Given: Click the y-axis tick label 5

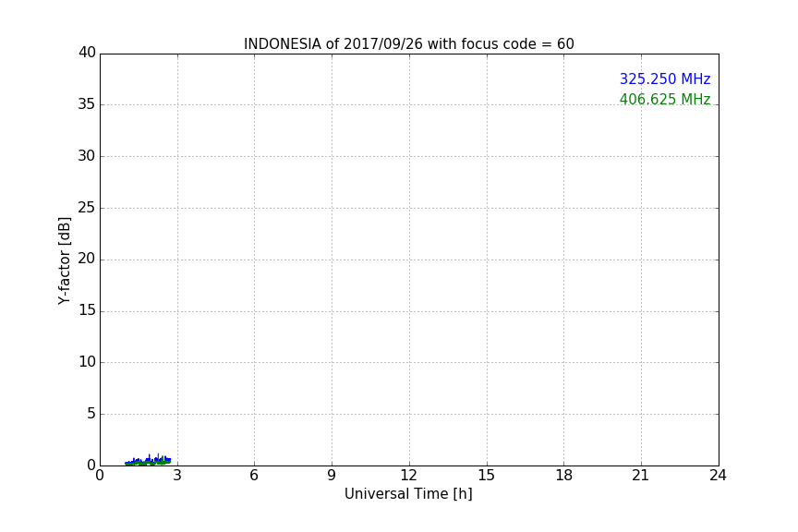Looking at the screenshot, I should [91, 414].
